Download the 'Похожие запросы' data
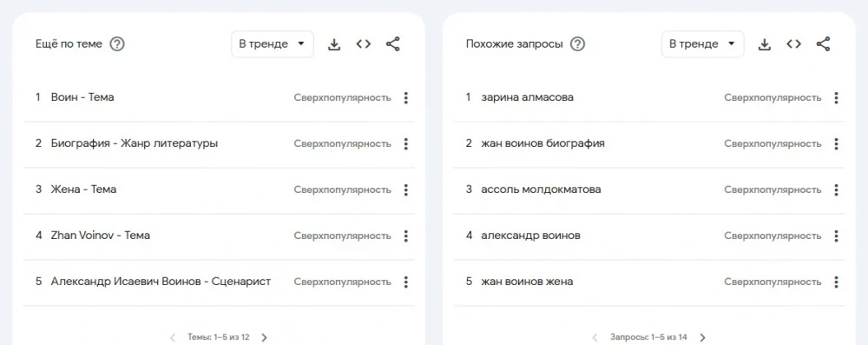The width and height of the screenshot is (868, 345). coord(765,44)
